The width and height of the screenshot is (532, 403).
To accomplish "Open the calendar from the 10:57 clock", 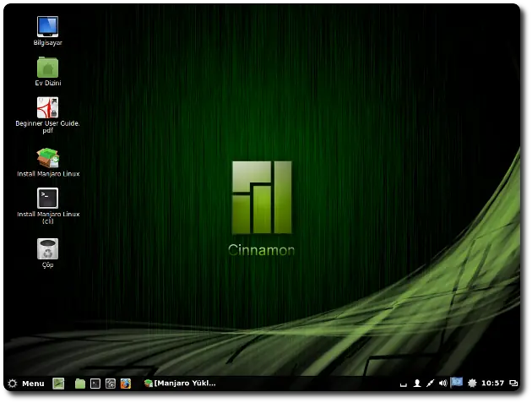I will (492, 384).
